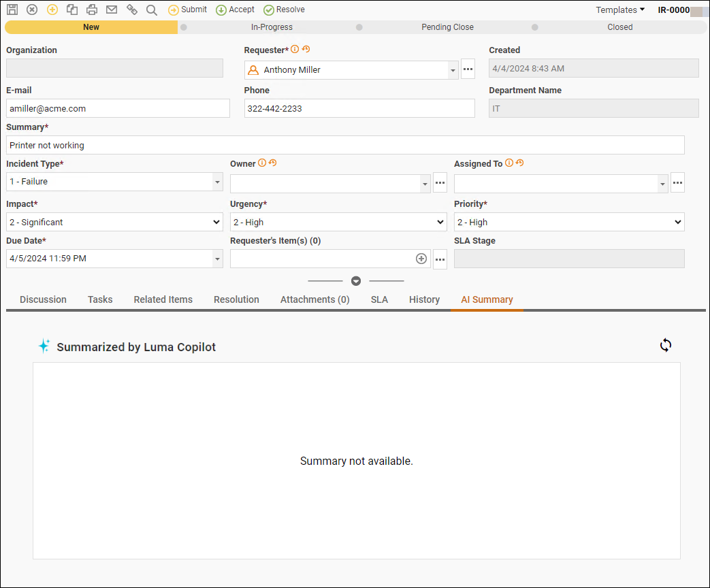Click the Link chain icon

(132, 10)
